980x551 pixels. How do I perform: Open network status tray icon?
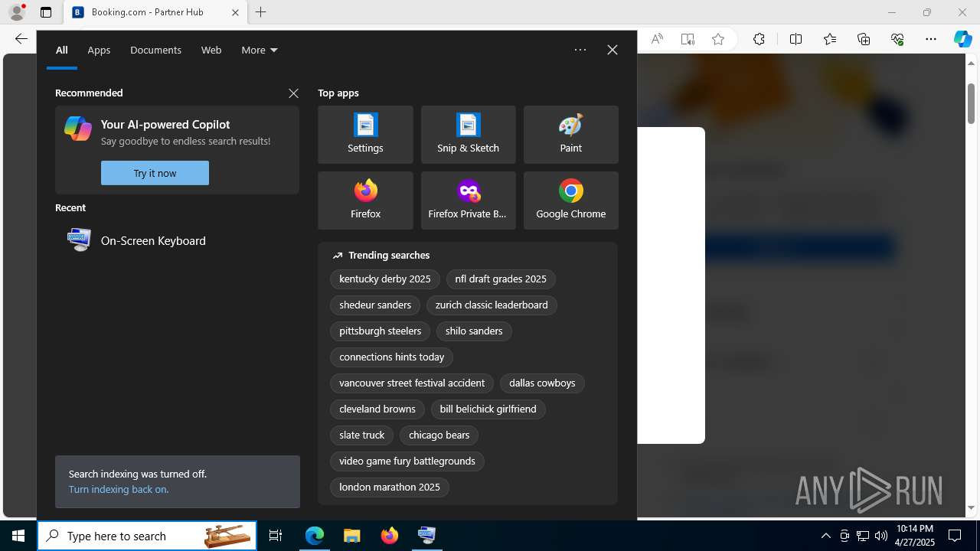(x=863, y=536)
